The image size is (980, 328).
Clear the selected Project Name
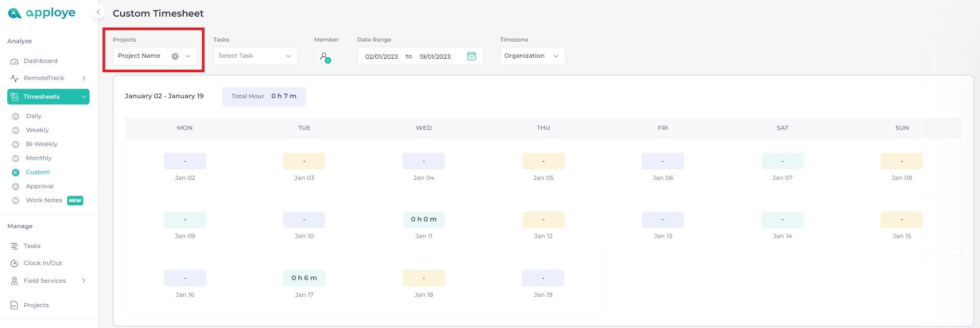(175, 56)
